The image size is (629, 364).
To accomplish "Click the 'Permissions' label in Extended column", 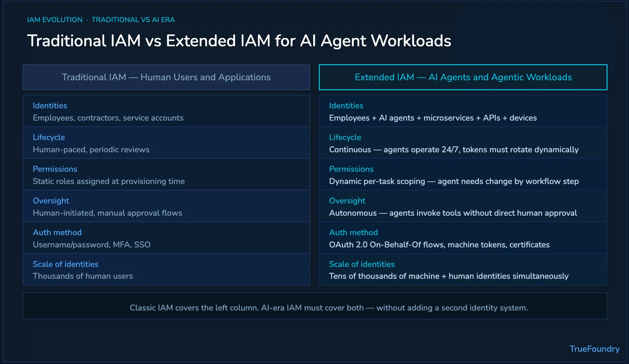I will [x=351, y=169].
